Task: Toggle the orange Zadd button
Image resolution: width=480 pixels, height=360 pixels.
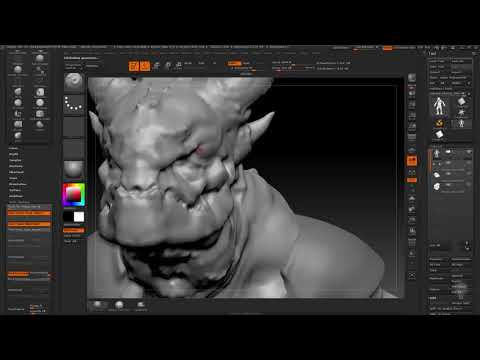Action: tap(234, 63)
